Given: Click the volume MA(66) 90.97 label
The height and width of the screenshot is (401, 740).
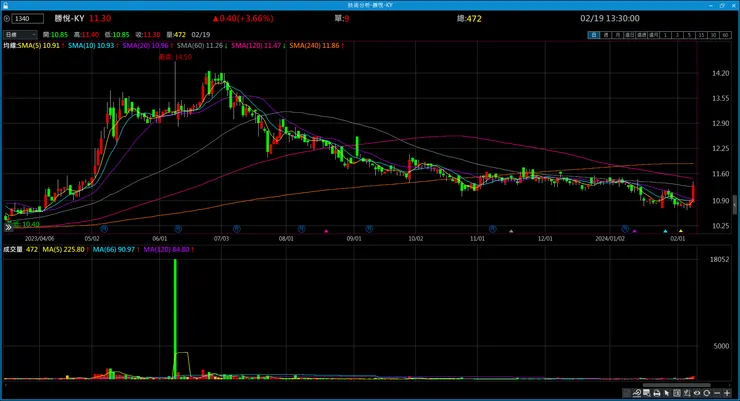Looking at the screenshot, I should pyautogui.click(x=116, y=250).
